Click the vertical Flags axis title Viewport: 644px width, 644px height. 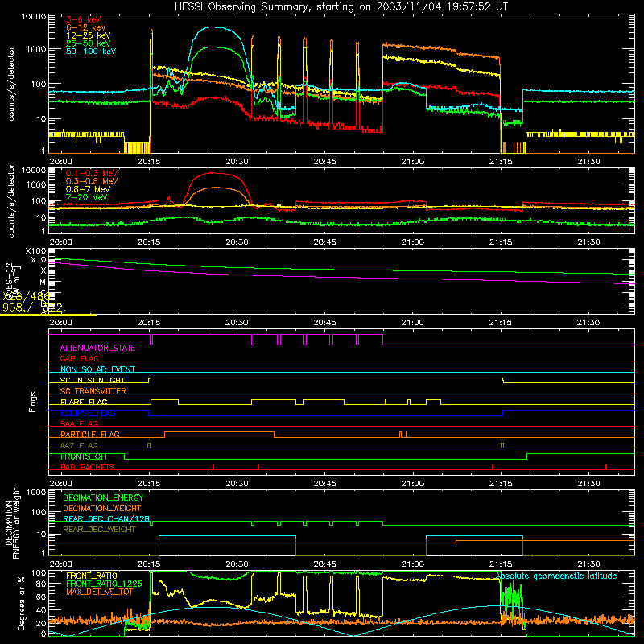tap(33, 402)
